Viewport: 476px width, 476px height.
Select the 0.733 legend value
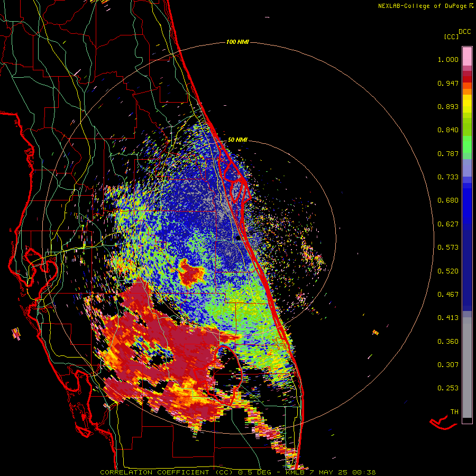[448, 177]
